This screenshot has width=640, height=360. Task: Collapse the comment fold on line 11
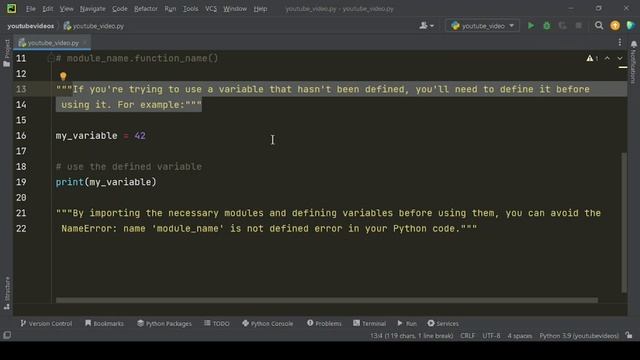[51, 58]
